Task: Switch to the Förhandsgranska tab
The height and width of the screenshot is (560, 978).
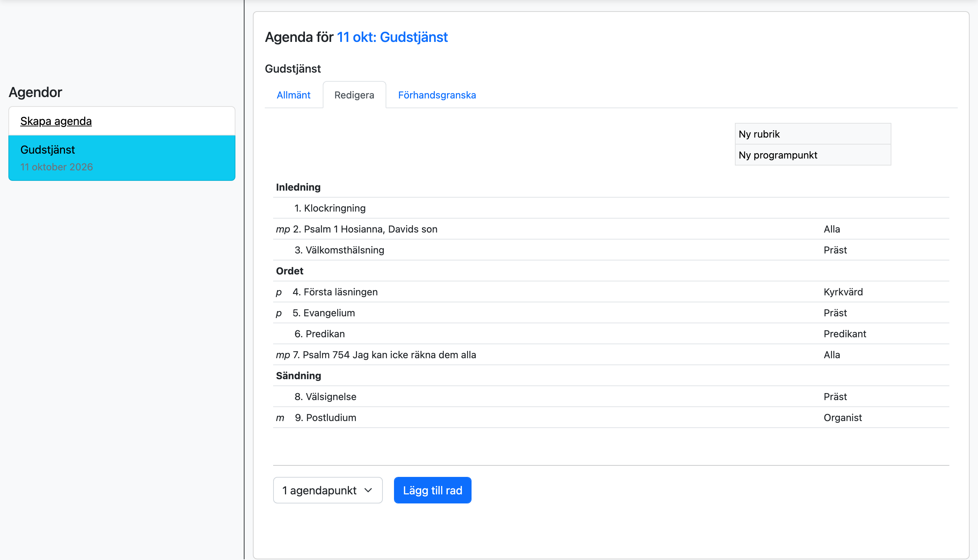Action: 437,95
